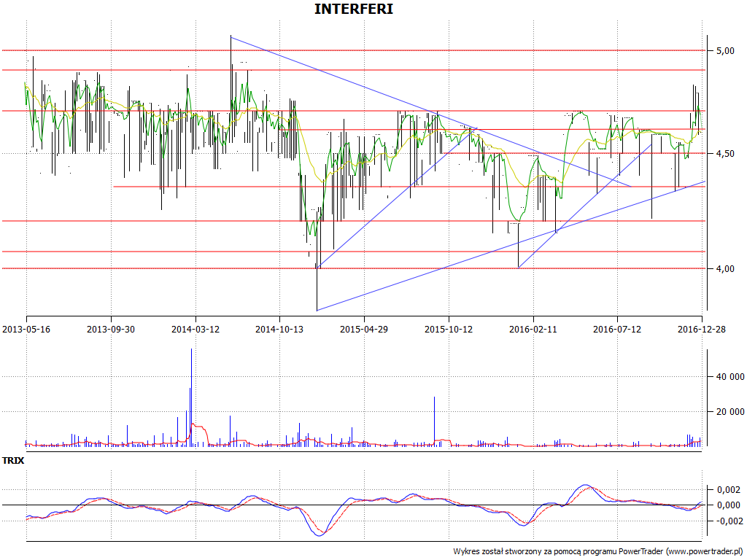Click the 2015-10-12 date label
The height and width of the screenshot is (560, 747).
point(449,329)
